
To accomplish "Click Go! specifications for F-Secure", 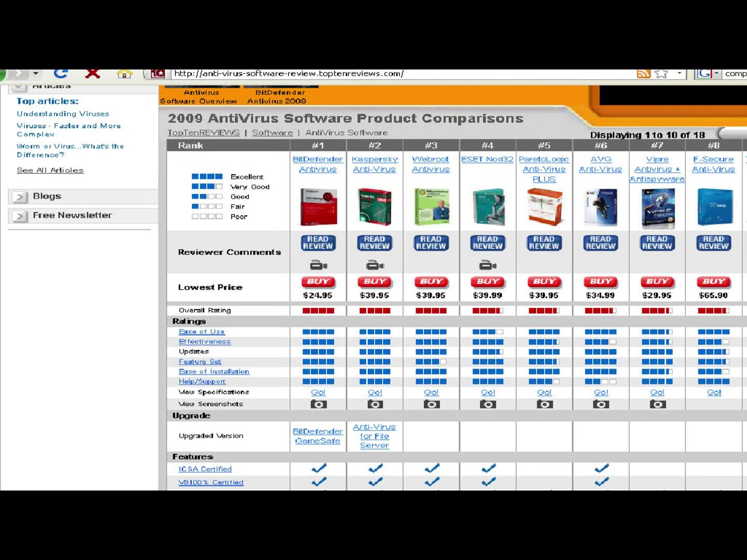I will [714, 393].
